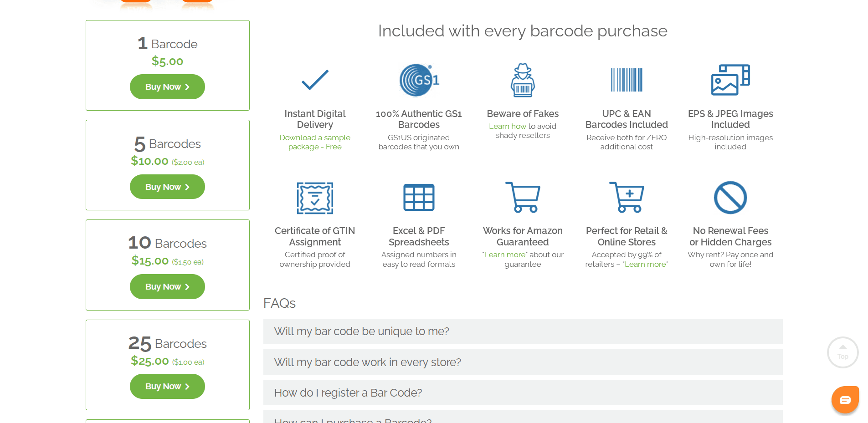Open the orange chat widget

tap(845, 400)
